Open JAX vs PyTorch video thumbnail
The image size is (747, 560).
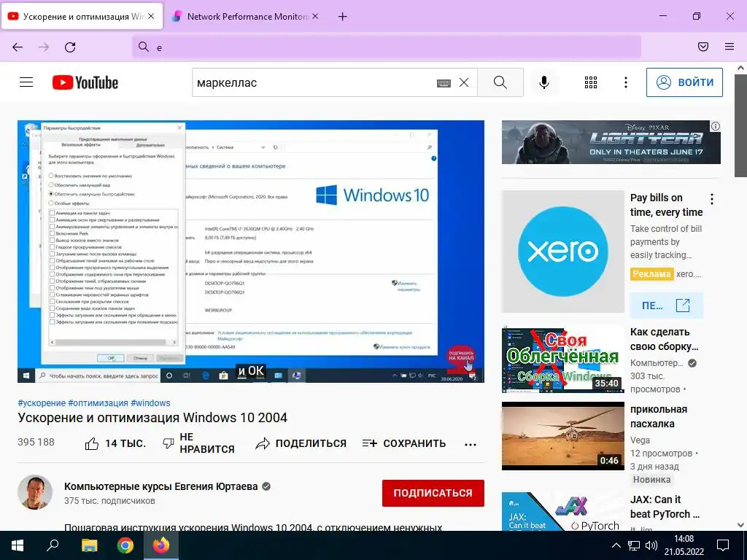(x=562, y=511)
